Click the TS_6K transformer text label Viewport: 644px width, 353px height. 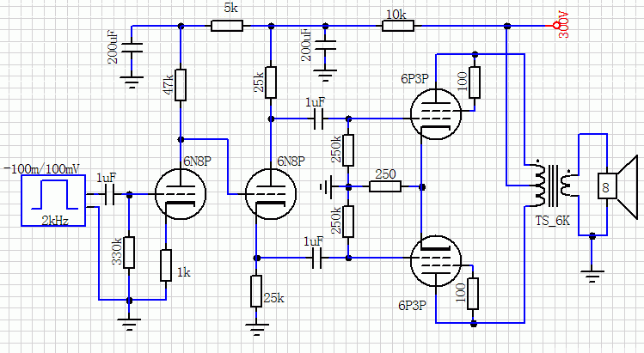point(551,222)
